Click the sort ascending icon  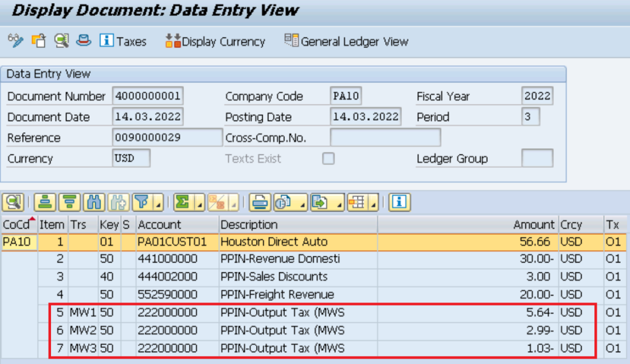[x=44, y=202]
